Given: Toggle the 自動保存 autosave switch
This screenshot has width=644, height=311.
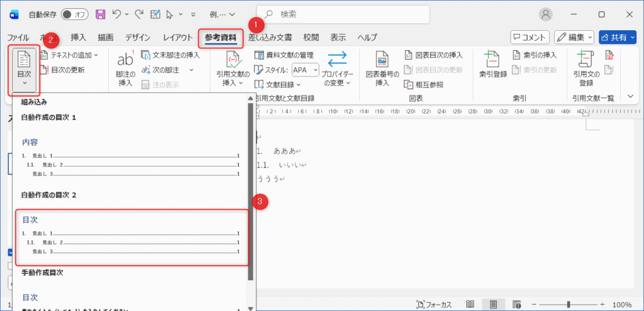Looking at the screenshot, I should pyautogui.click(x=77, y=14).
